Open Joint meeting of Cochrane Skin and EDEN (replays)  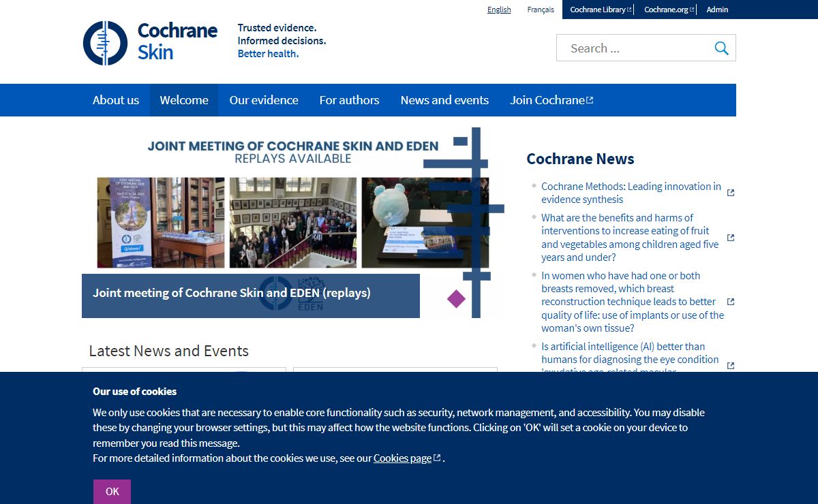click(x=232, y=293)
